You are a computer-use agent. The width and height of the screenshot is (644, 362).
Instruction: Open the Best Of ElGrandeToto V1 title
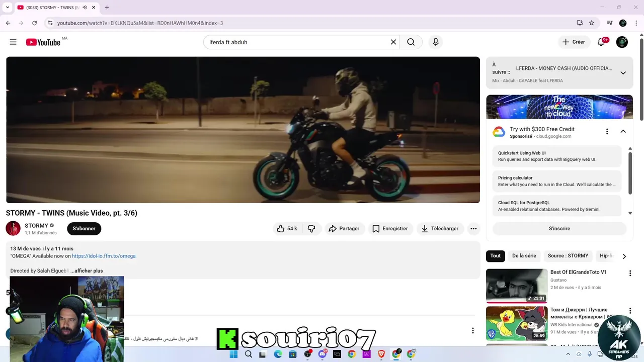(x=579, y=272)
